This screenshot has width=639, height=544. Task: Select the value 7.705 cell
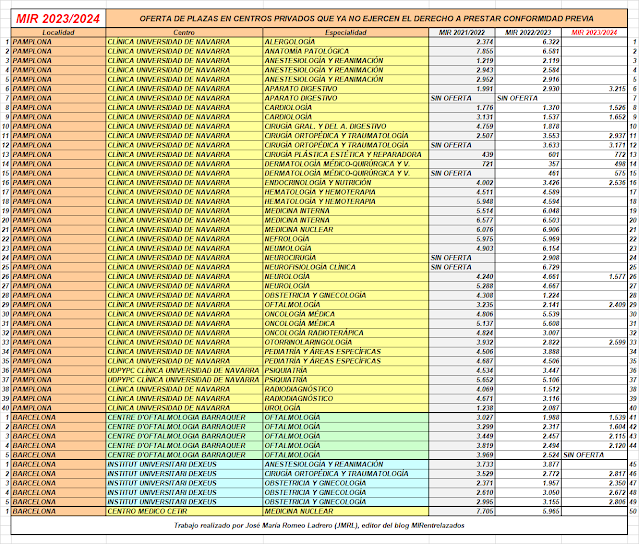462,511
